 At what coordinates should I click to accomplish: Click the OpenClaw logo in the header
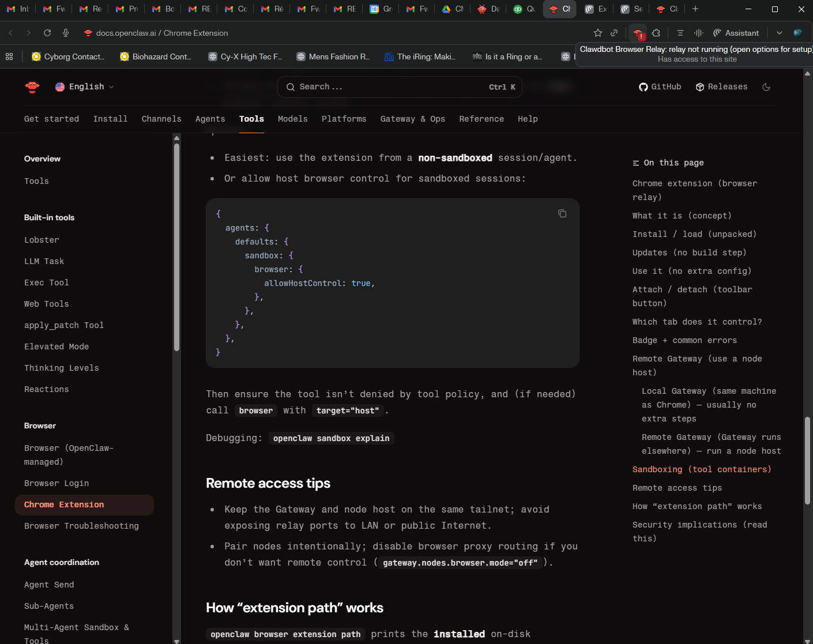coord(32,87)
